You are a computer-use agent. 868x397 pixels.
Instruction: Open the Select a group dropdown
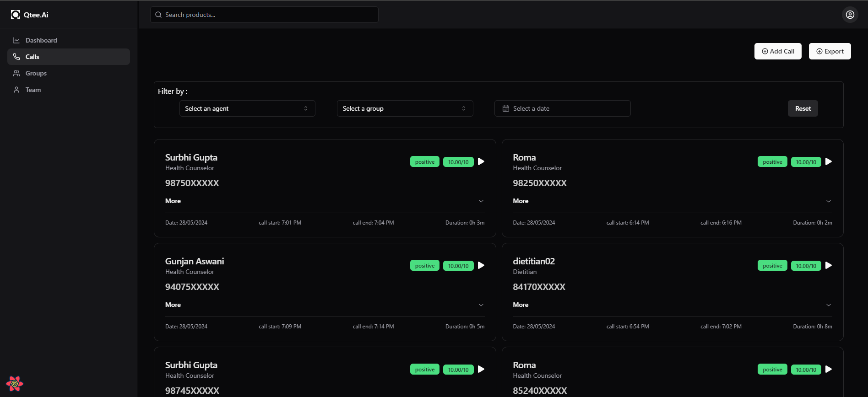click(405, 108)
